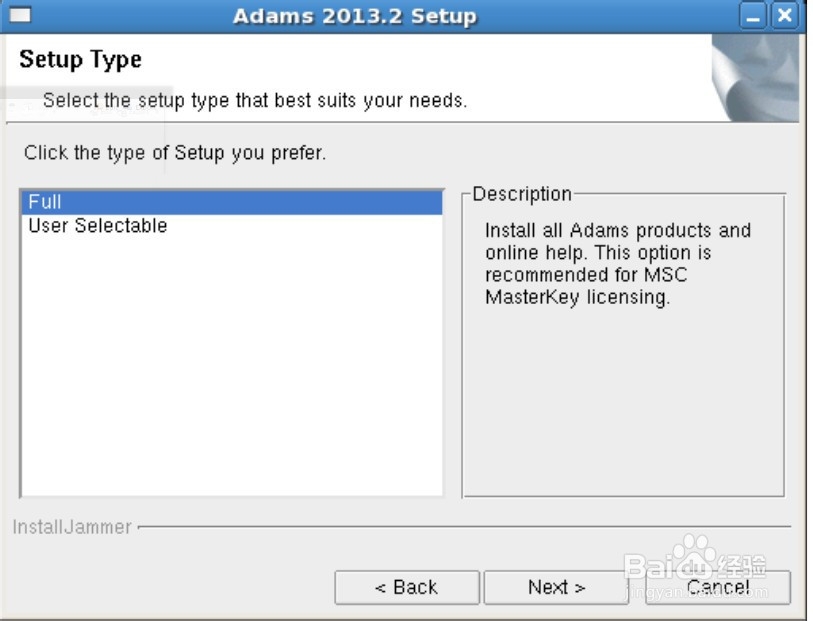Image resolution: width=813 pixels, height=621 pixels.
Task: Click the 'Click the type of Setup you prefer.' text
Action: click(175, 153)
